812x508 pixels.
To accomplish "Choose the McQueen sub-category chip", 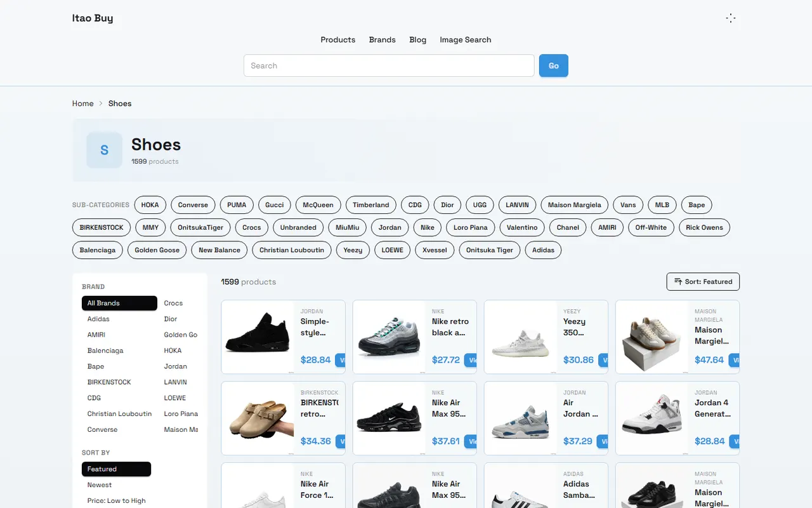I will [318, 205].
